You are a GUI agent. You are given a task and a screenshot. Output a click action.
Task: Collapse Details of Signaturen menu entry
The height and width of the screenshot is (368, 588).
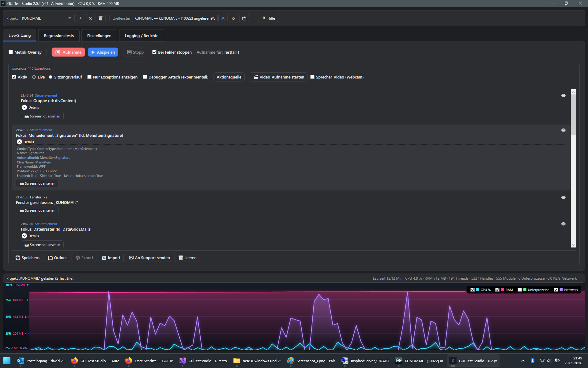19,142
